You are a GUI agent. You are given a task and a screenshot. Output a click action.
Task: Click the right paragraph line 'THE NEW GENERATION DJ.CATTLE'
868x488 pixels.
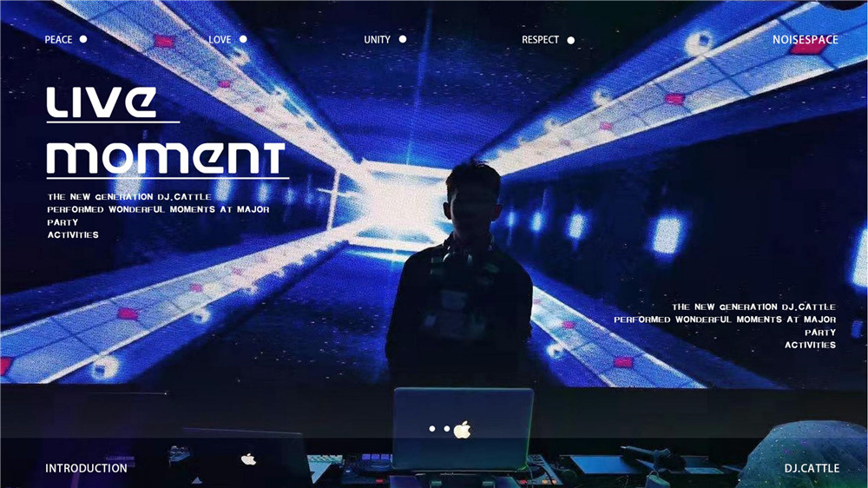click(754, 307)
